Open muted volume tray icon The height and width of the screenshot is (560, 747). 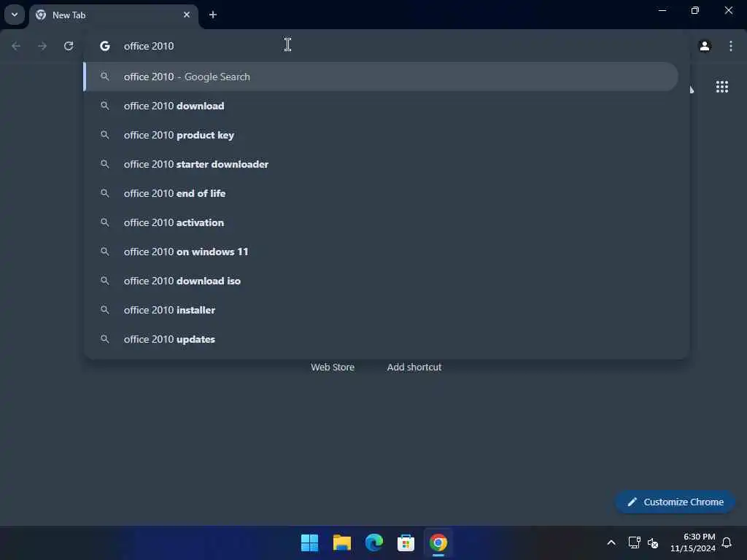pos(653,542)
